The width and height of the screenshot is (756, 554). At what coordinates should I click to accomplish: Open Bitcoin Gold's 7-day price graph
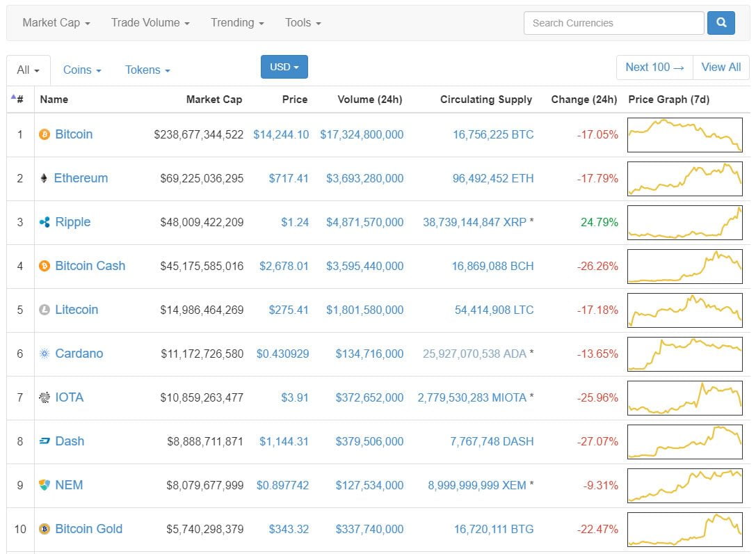coord(684,530)
